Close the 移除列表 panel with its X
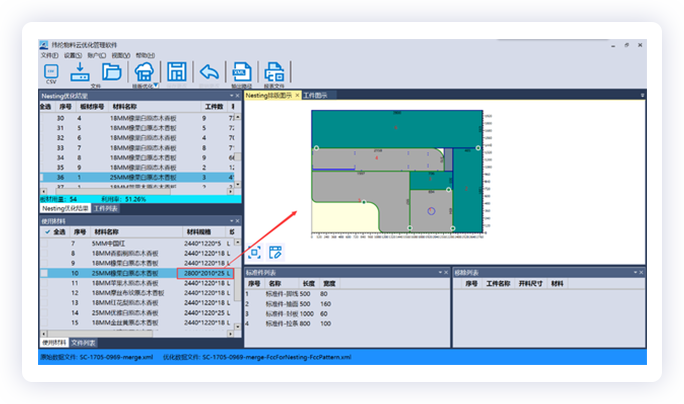 coord(641,273)
